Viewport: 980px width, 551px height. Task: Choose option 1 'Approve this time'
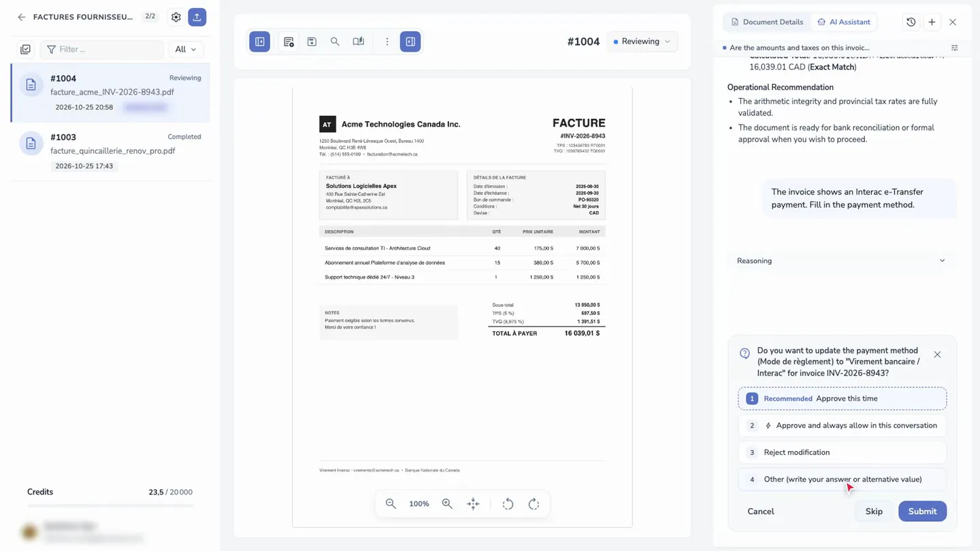pos(842,399)
